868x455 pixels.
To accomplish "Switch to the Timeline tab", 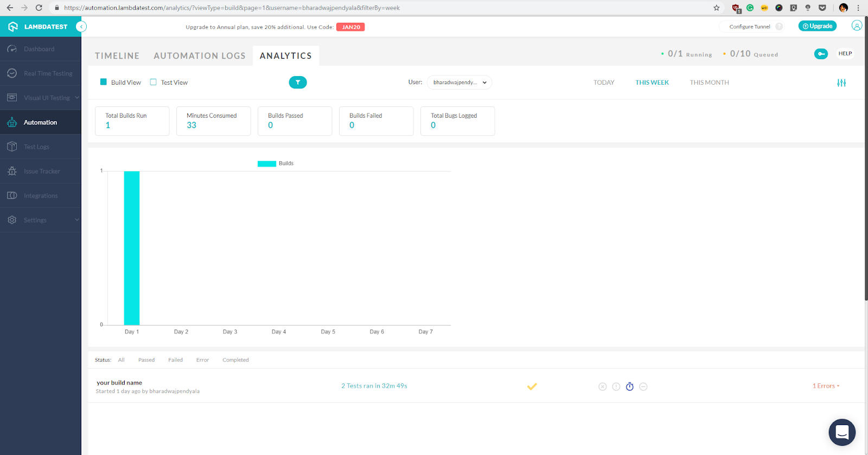I will click(117, 56).
